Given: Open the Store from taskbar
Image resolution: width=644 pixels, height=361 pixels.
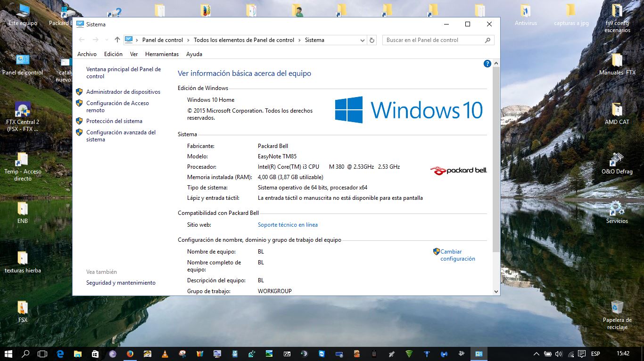Looking at the screenshot, I should 95,353.
